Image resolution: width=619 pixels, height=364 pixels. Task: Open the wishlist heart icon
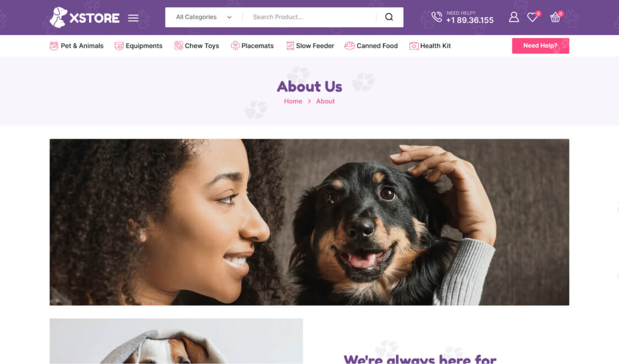(533, 17)
